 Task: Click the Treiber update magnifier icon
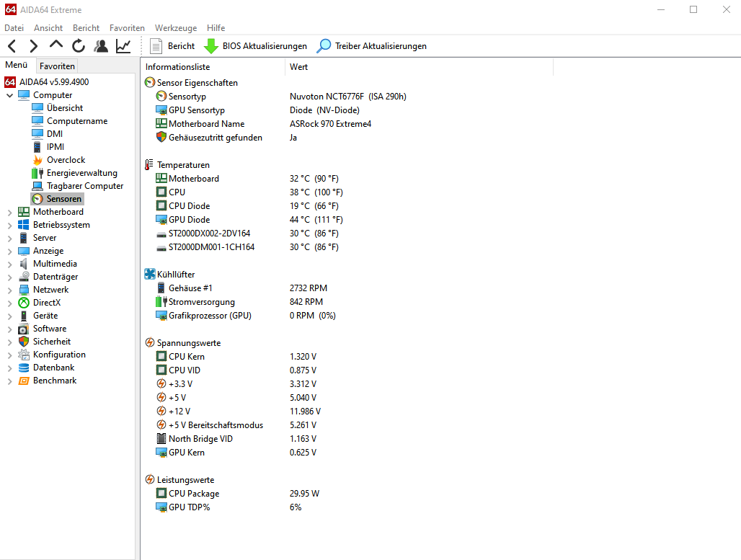click(x=324, y=46)
